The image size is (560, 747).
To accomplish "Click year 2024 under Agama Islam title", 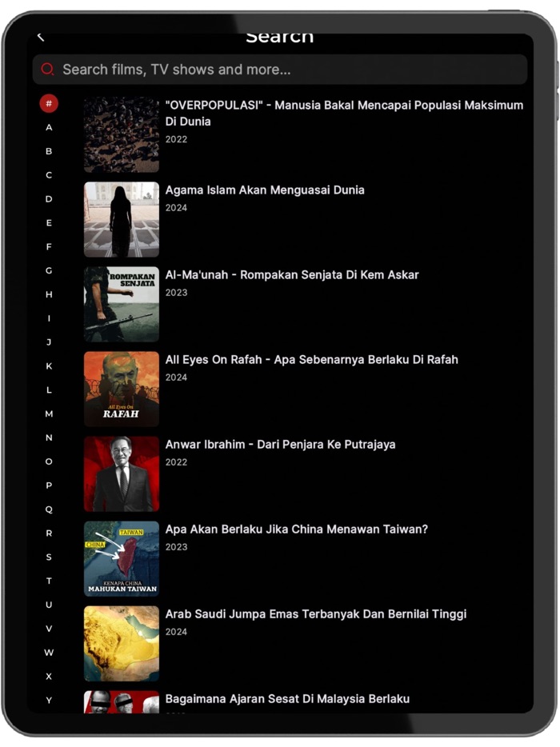I will (176, 208).
